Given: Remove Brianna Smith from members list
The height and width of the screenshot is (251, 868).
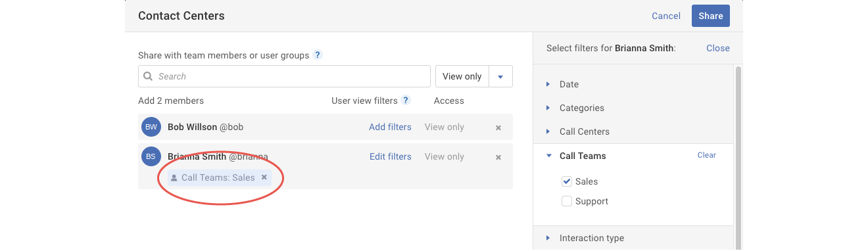Looking at the screenshot, I should point(498,157).
